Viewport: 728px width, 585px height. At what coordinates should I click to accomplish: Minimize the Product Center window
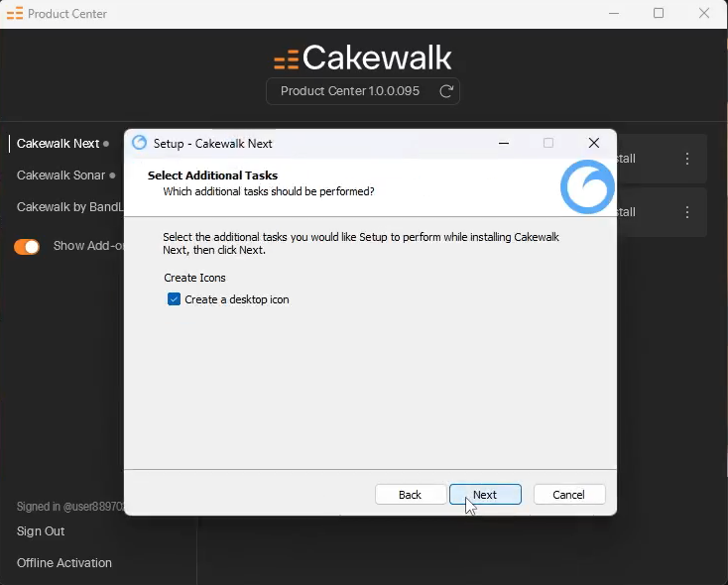coord(614,13)
